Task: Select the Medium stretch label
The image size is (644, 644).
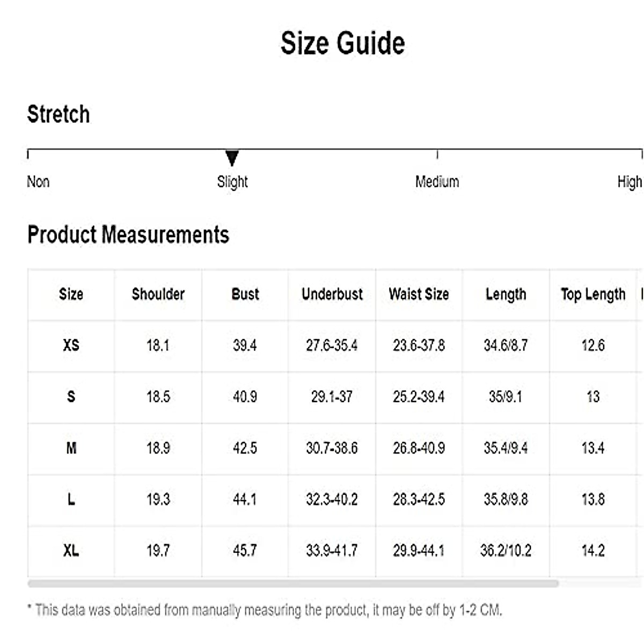Action: (x=437, y=182)
